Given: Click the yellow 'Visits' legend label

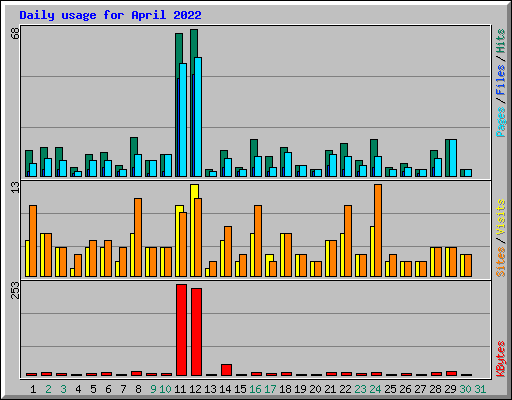Looking at the screenshot, I should (501, 218).
